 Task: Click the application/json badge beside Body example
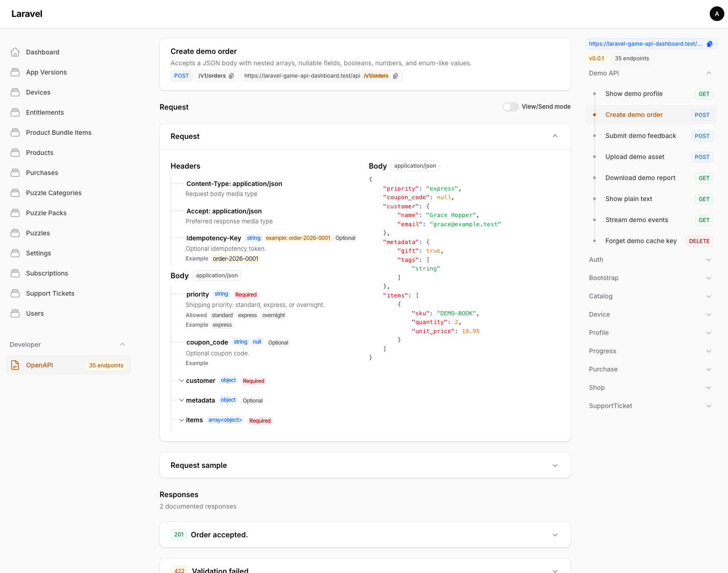[415, 166]
